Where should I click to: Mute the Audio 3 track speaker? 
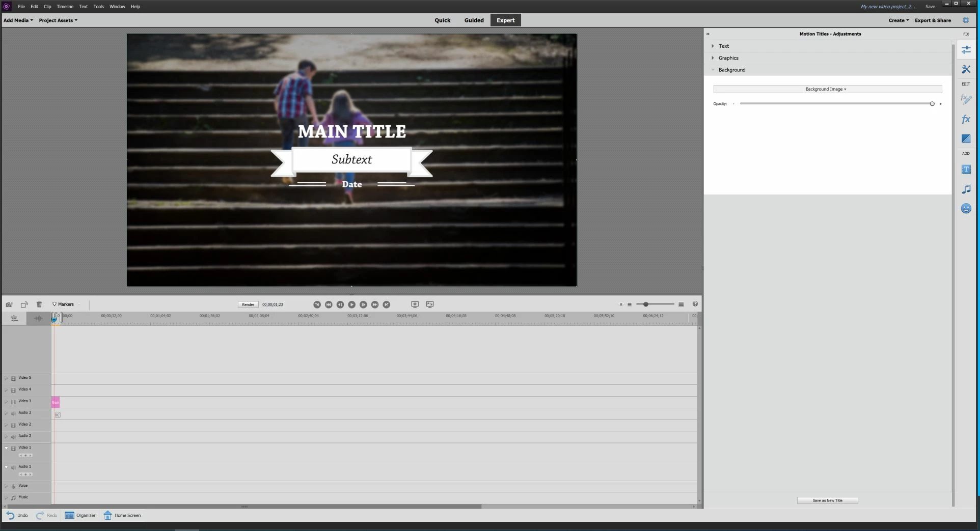tap(13, 413)
